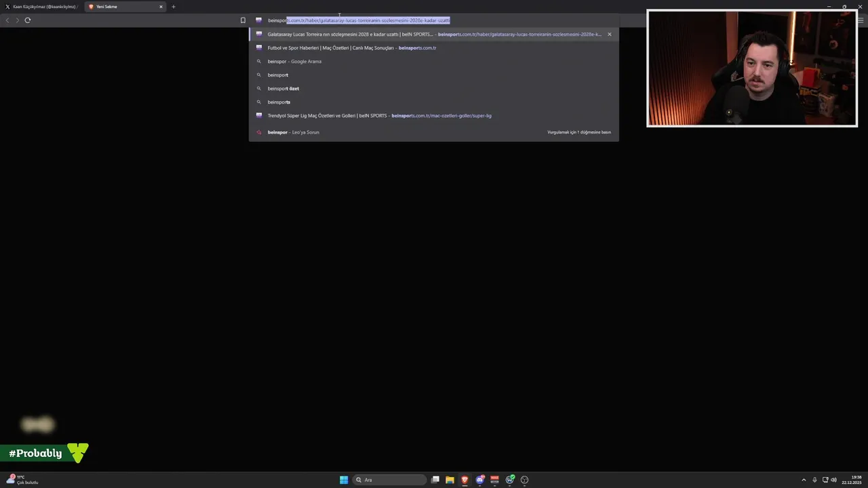This screenshot has width=868, height=488.
Task: Open volume control in the tray
Action: pyautogui.click(x=833, y=480)
